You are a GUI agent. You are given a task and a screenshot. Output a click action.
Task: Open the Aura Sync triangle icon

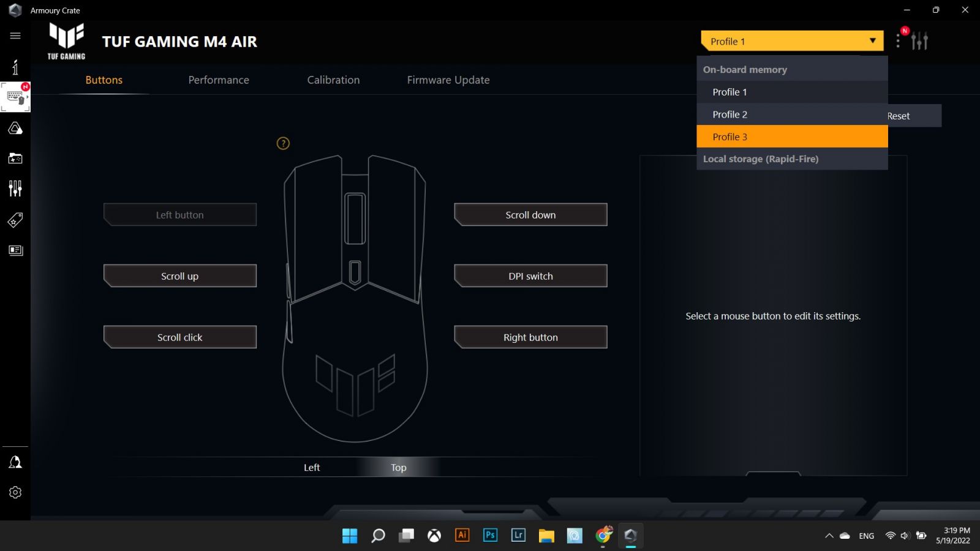15,128
